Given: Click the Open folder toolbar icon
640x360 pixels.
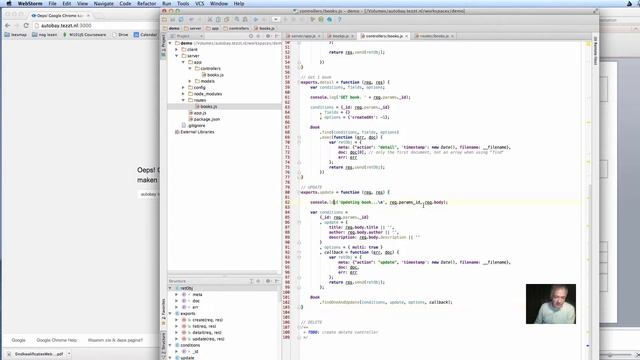Looking at the screenshot, I should tap(164, 20).
